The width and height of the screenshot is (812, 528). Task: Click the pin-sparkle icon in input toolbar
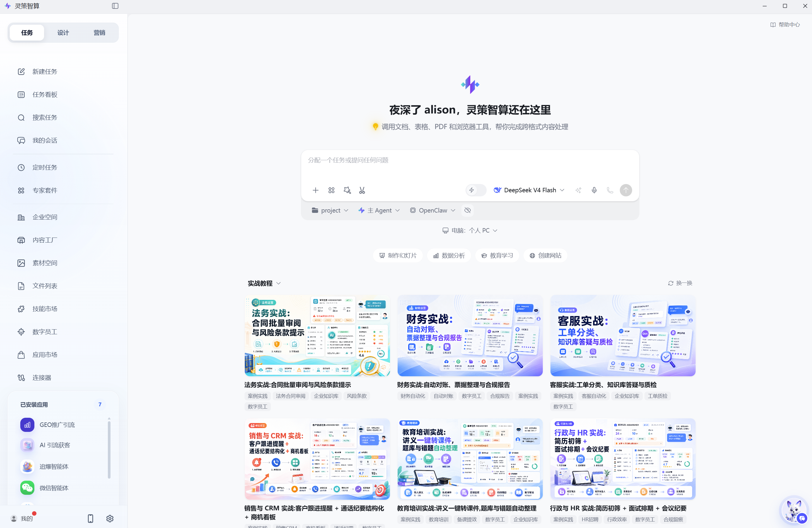pos(347,190)
